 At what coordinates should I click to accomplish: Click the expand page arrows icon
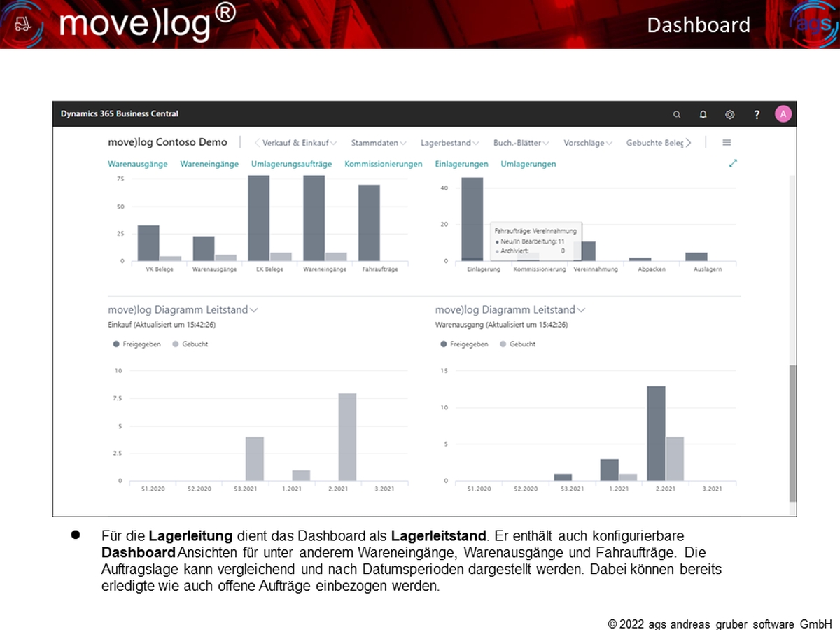(733, 163)
